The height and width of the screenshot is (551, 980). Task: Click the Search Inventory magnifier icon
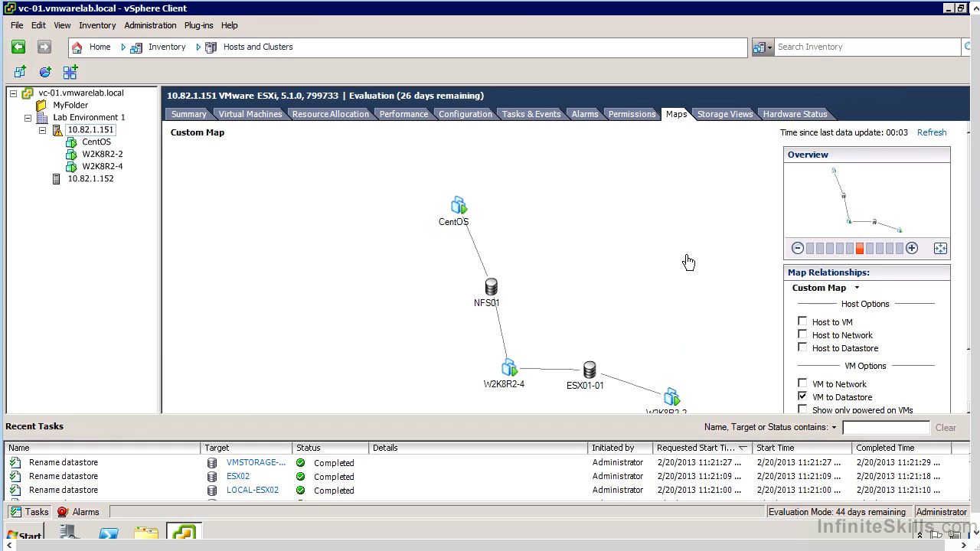click(969, 47)
